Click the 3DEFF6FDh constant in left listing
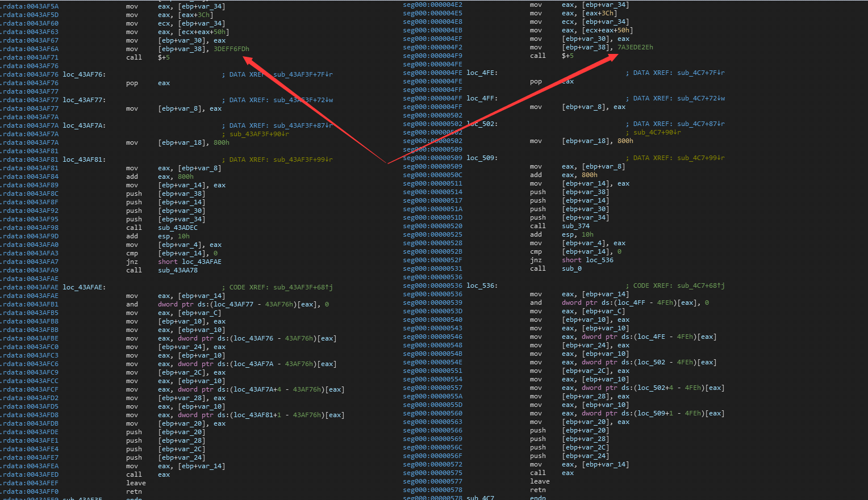Image resolution: width=868 pixels, height=500 pixels. point(231,49)
